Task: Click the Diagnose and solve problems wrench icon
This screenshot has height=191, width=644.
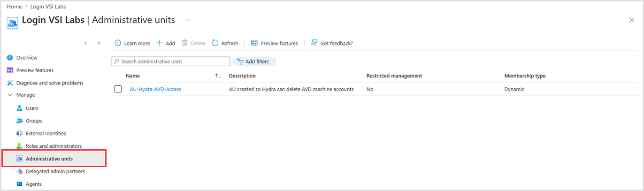Action: [x=10, y=83]
